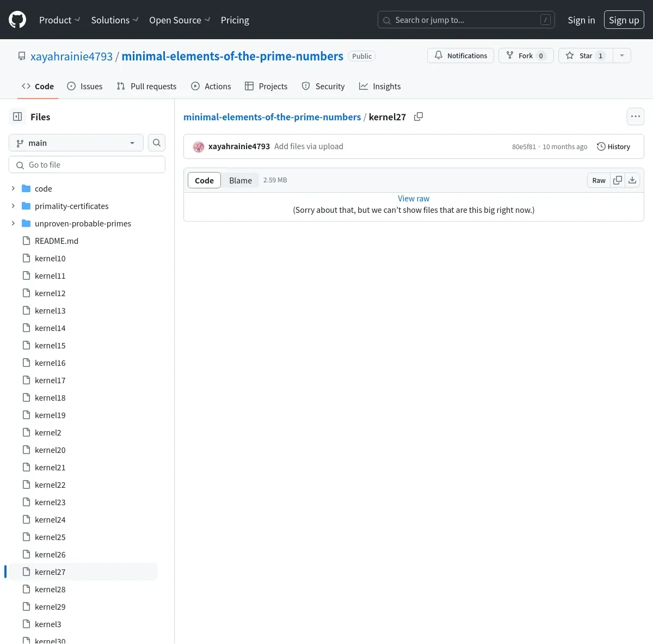The height and width of the screenshot is (644, 653).
Task: Open the Raw file button
Action: point(599,180)
